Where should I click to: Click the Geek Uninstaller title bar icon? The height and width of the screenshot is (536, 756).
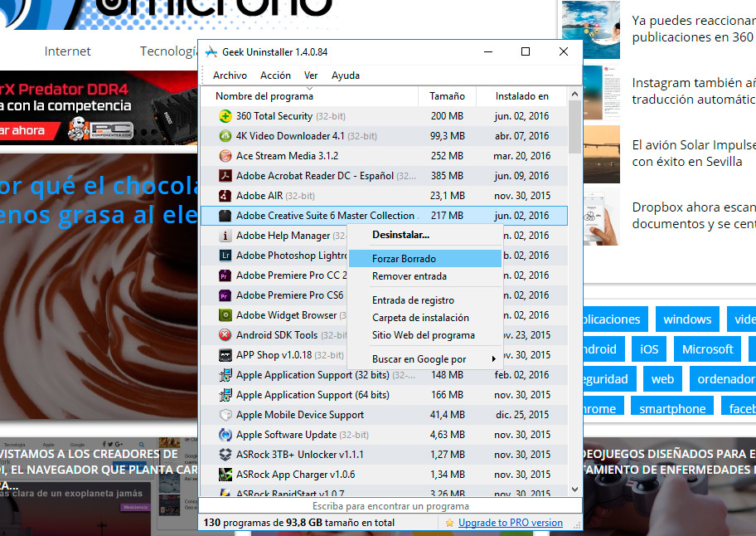(211, 51)
